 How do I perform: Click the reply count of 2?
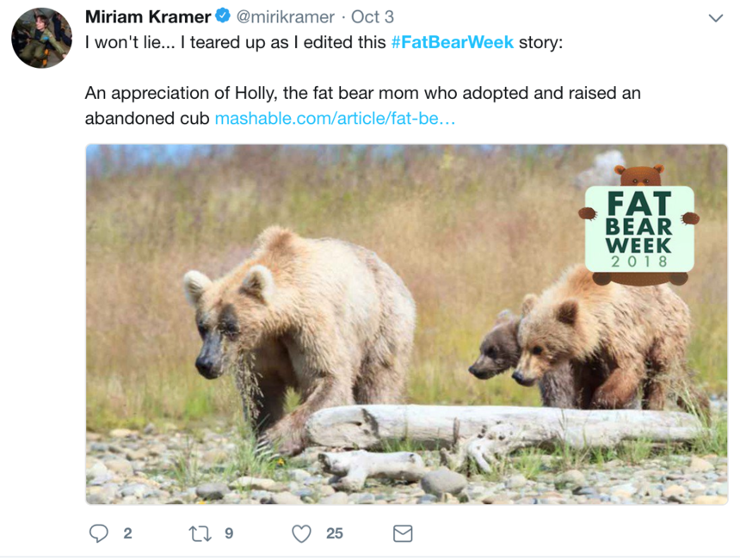pyautogui.click(x=127, y=533)
